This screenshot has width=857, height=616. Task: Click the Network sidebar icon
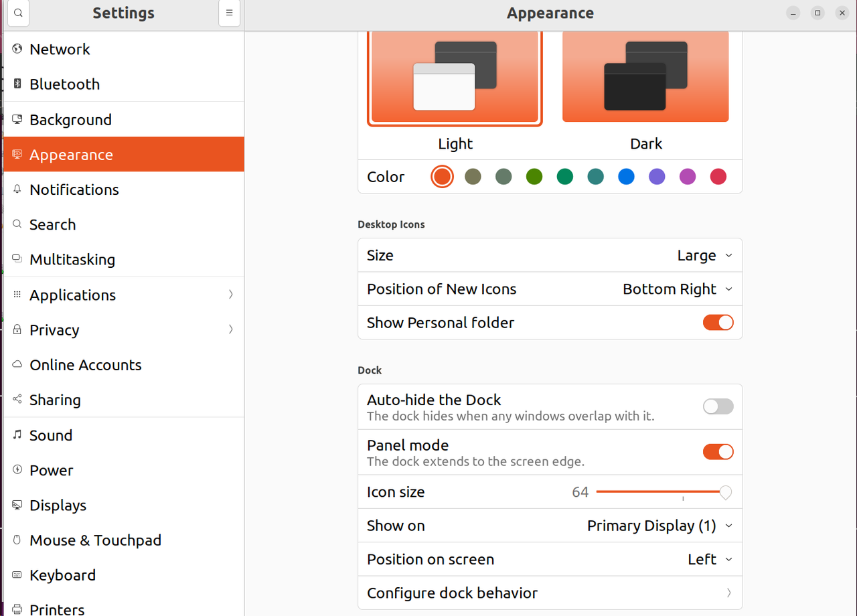17,48
